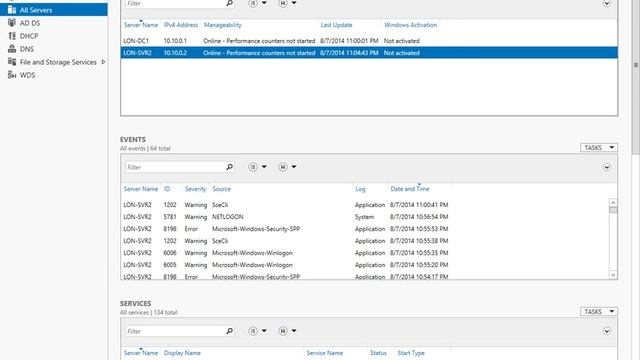Viewport: 640px width, 360px height.
Task: Sort servers by Manageability column
Action: (x=222, y=25)
